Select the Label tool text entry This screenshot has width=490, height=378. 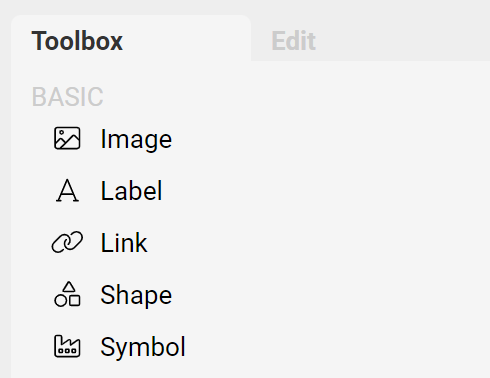click(131, 191)
